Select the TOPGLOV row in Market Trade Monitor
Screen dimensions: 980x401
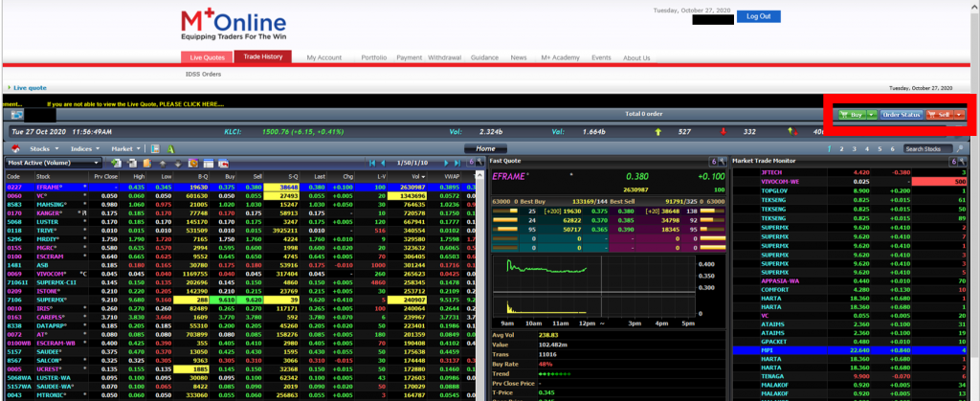click(851, 189)
